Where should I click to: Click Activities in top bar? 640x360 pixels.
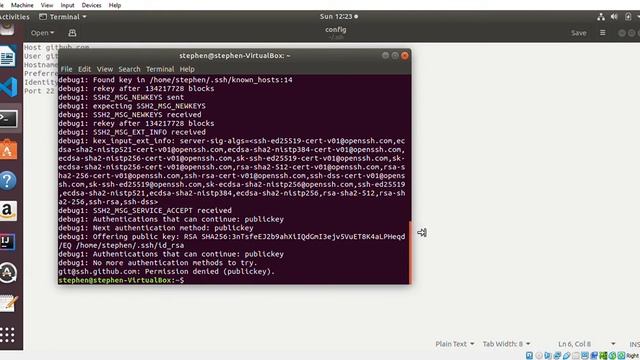14,17
